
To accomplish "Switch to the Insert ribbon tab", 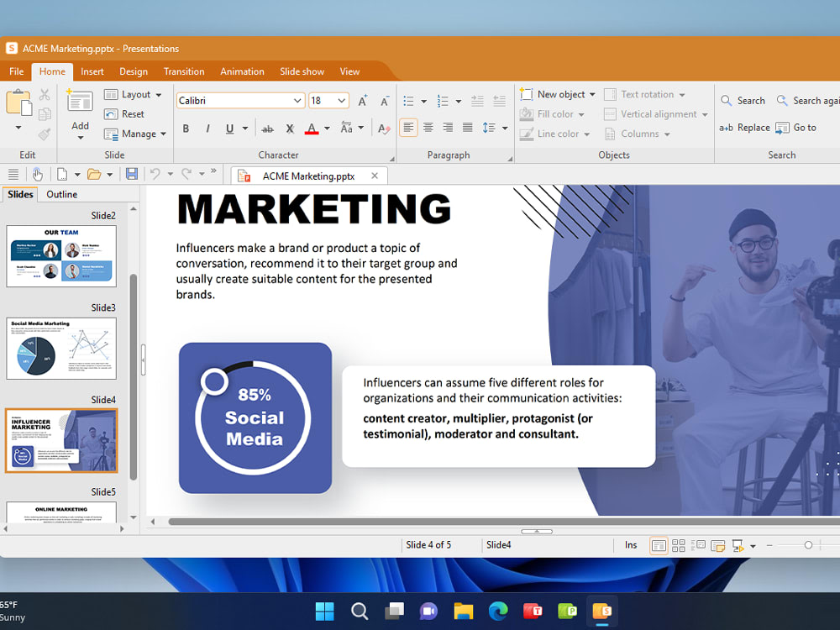I will [92, 71].
